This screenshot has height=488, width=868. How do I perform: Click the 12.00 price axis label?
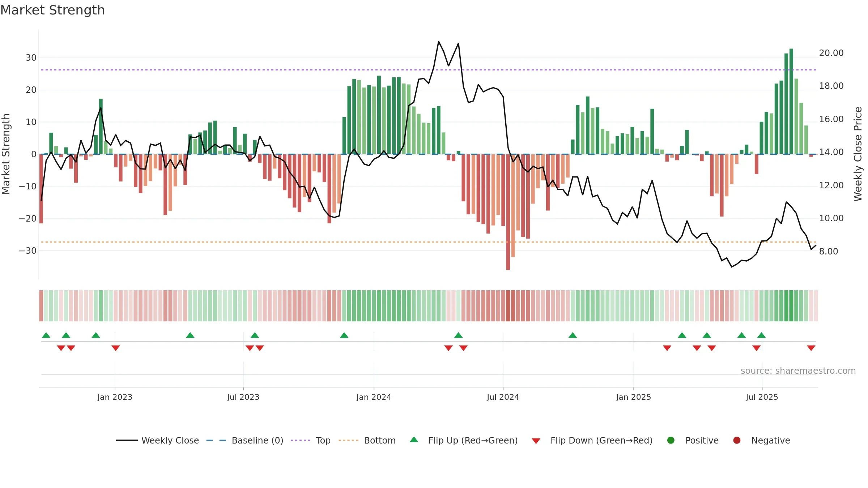tap(831, 185)
